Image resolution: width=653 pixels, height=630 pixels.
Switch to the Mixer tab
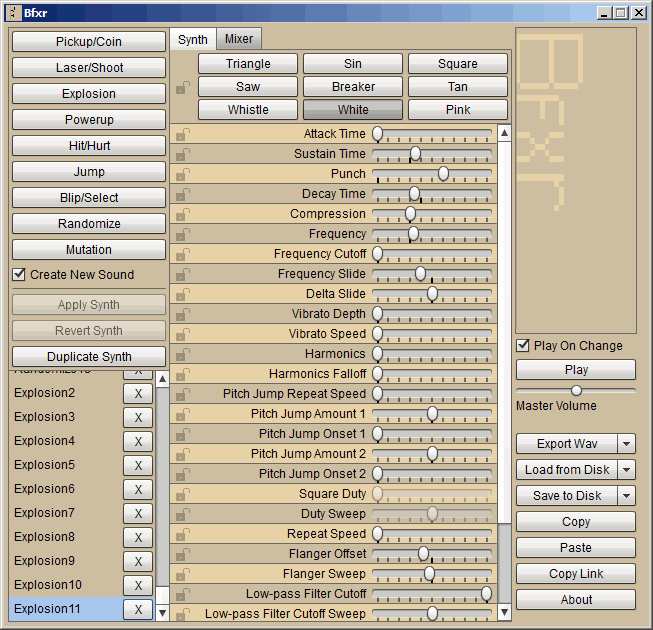point(239,39)
